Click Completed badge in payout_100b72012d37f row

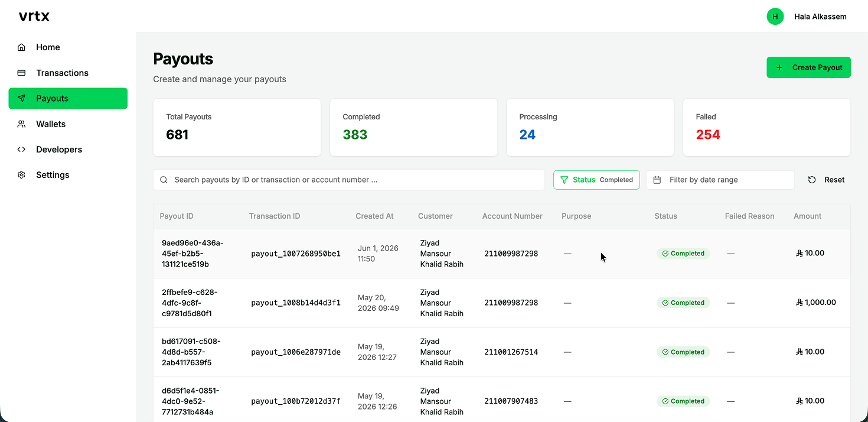(683, 401)
